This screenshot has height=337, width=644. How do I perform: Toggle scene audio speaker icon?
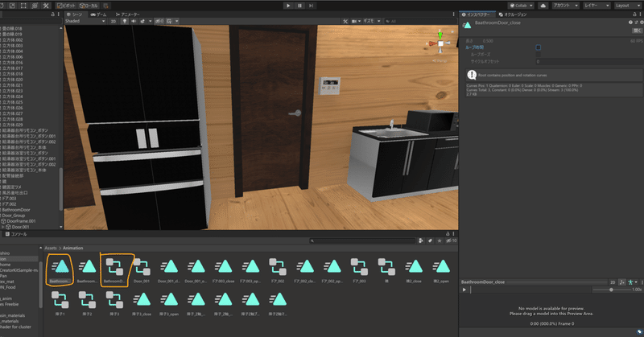[134, 22]
